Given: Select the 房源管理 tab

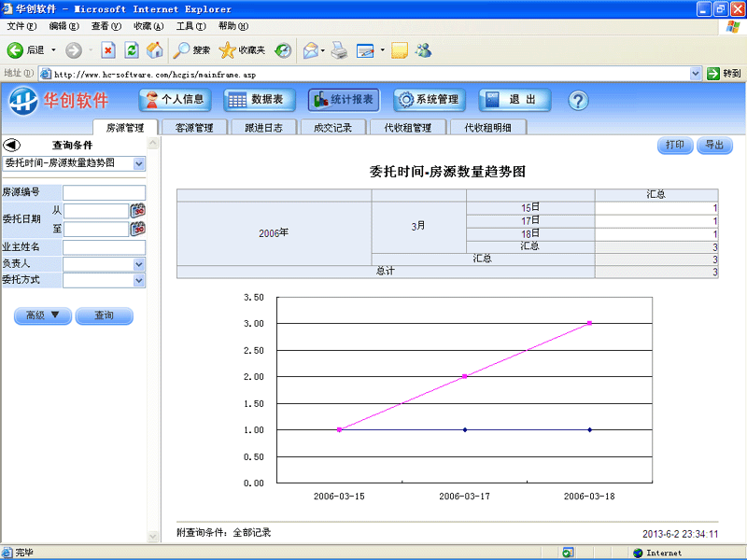Looking at the screenshot, I should click(125, 128).
